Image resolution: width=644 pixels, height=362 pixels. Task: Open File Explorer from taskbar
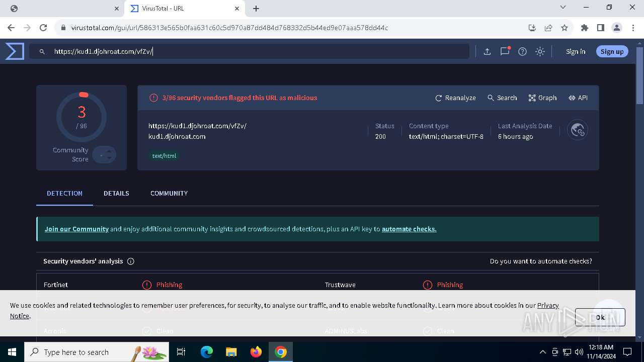[x=231, y=352]
